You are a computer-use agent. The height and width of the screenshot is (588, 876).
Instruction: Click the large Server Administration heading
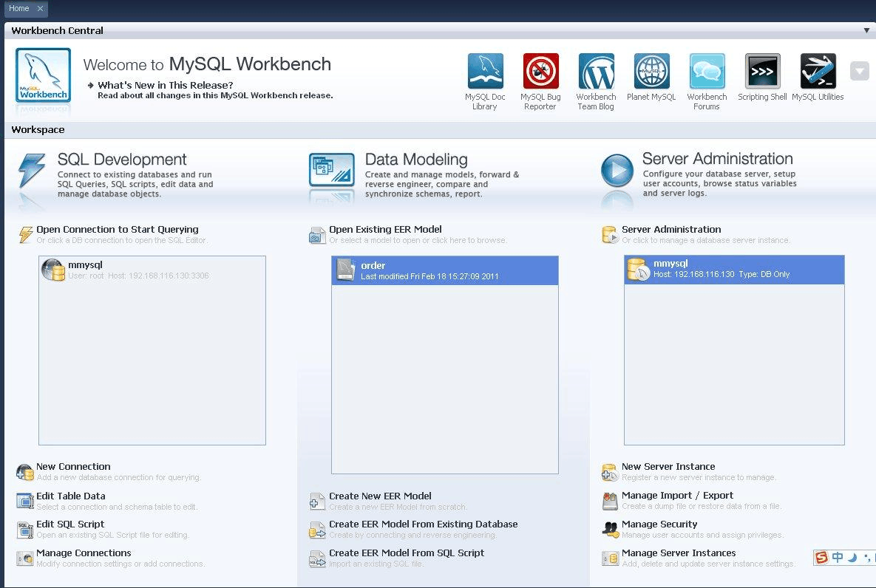(718, 159)
